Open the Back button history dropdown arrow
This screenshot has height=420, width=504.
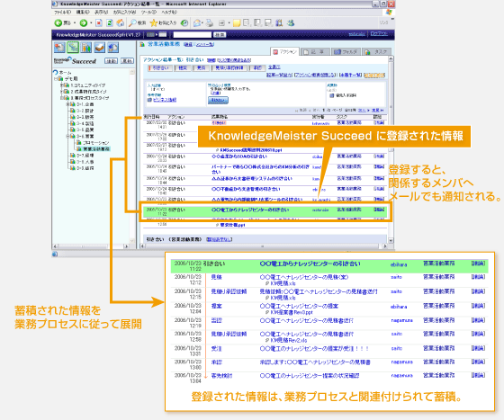[75, 22]
